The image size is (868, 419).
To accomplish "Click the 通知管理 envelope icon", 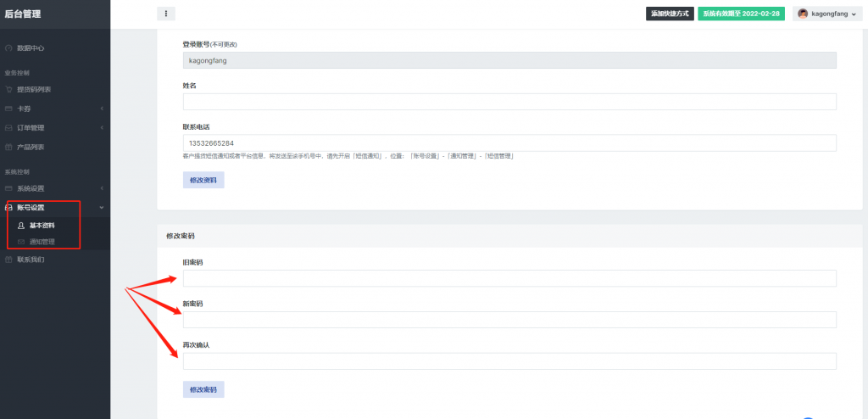I will 21,242.
